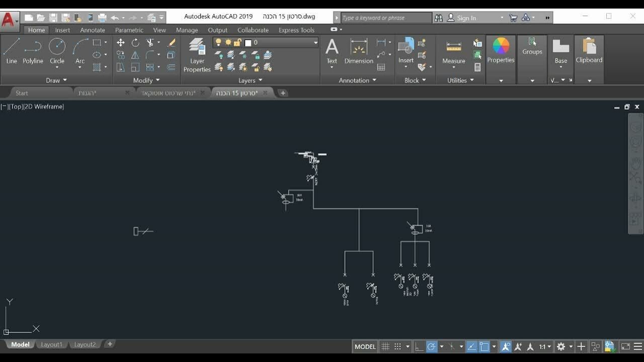Open the Autodesk App Store cart
This screenshot has width=644, height=362.
(x=513, y=18)
